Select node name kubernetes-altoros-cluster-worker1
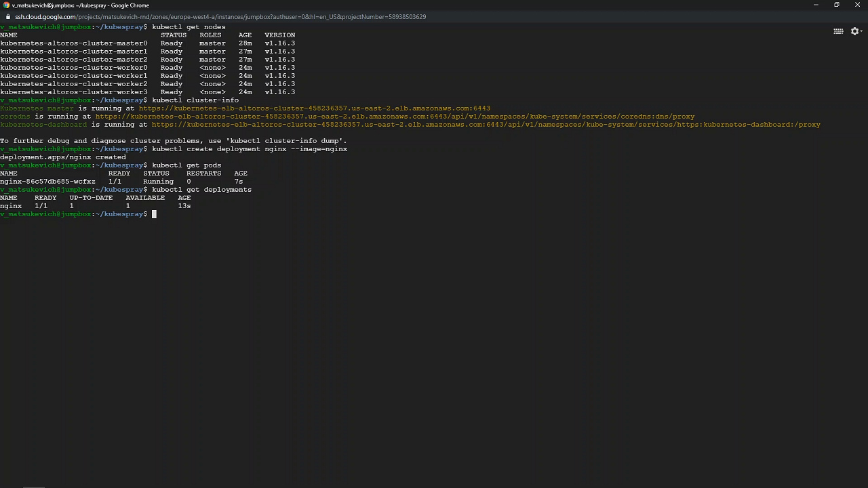Screen dimensions: 868x488 (73, 76)
